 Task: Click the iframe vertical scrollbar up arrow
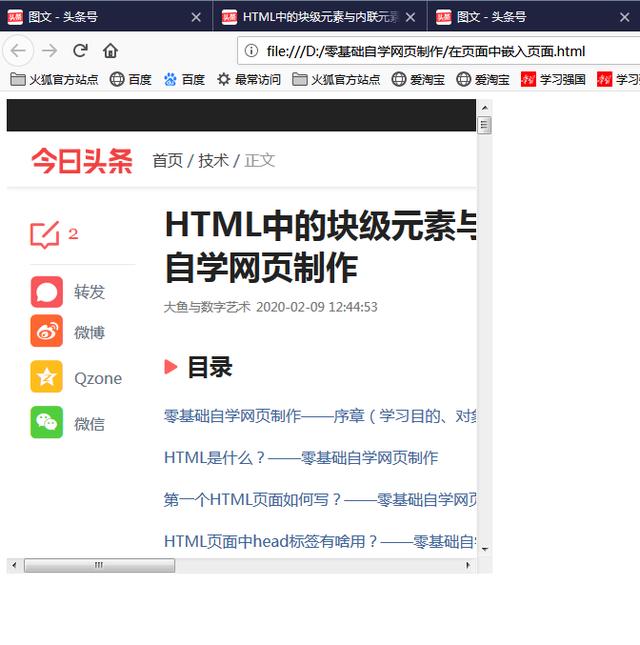(x=485, y=107)
